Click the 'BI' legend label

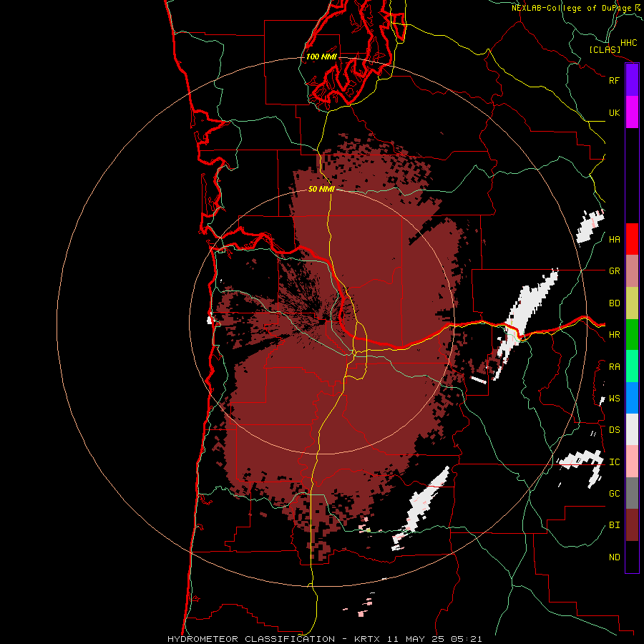pyautogui.click(x=614, y=525)
